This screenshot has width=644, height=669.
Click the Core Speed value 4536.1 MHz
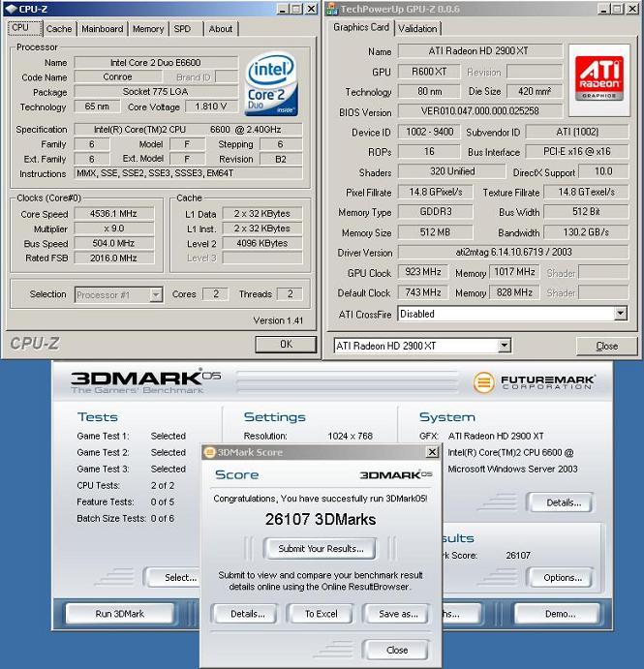click(x=113, y=213)
